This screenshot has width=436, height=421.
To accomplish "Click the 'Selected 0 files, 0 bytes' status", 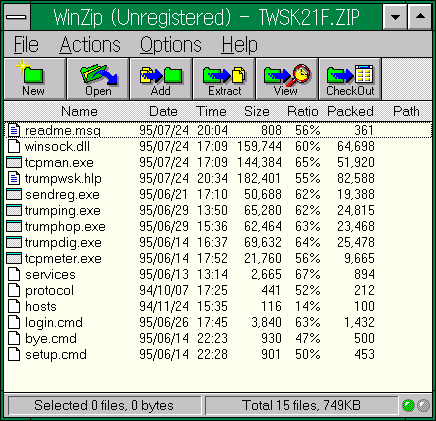I will pyautogui.click(x=104, y=406).
